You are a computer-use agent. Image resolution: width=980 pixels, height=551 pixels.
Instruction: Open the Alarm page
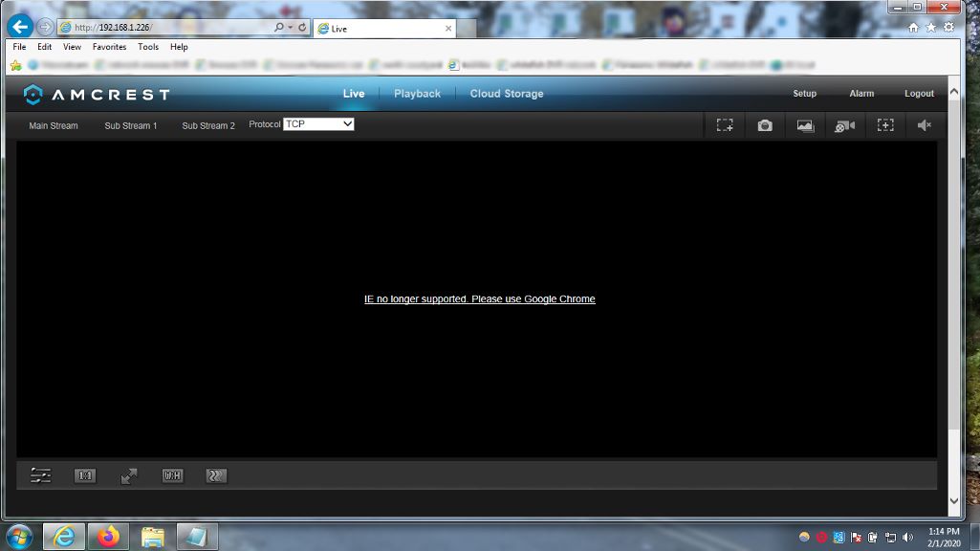[861, 93]
